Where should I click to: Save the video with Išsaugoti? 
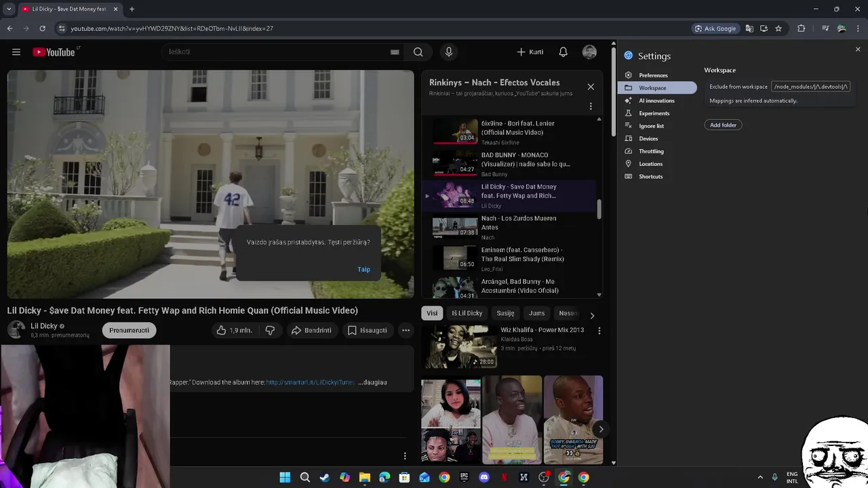368,330
